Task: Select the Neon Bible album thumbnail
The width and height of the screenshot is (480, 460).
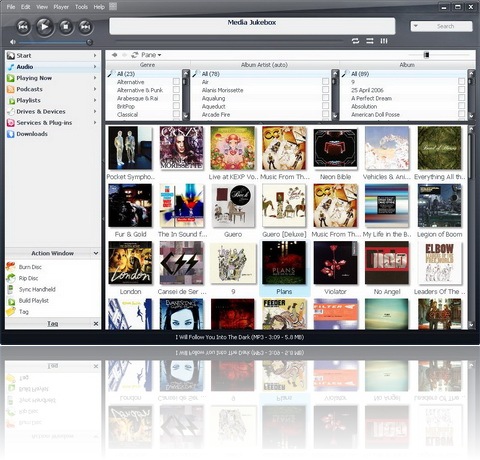Action: point(335,148)
